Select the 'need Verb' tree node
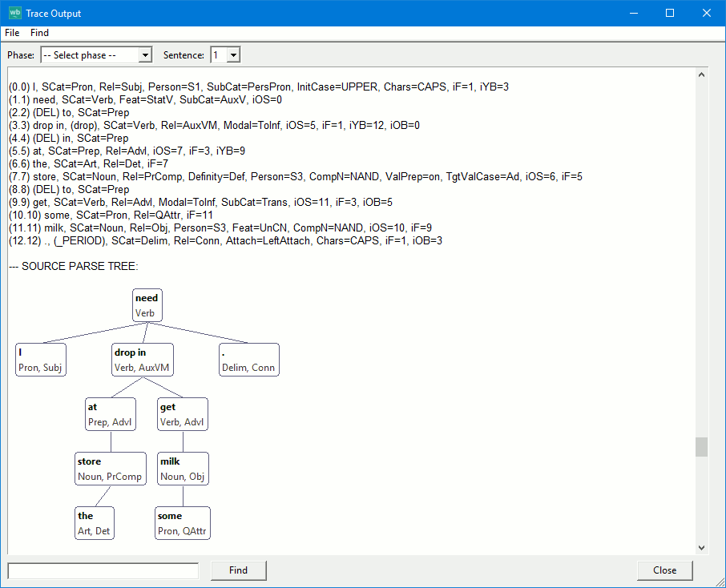Viewport: 726px width, 588px height. click(147, 305)
